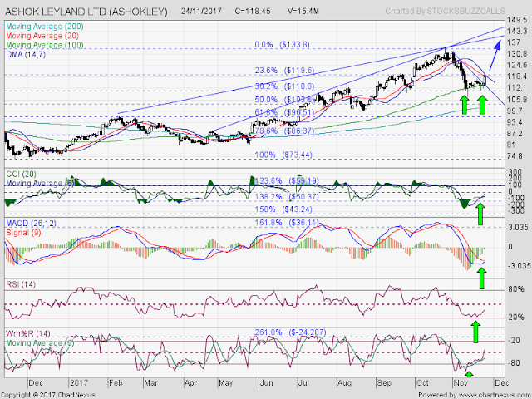This screenshot has width=532, height=399.
Task: Click the 124.6 price axis value
Action: pyautogui.click(x=517, y=65)
